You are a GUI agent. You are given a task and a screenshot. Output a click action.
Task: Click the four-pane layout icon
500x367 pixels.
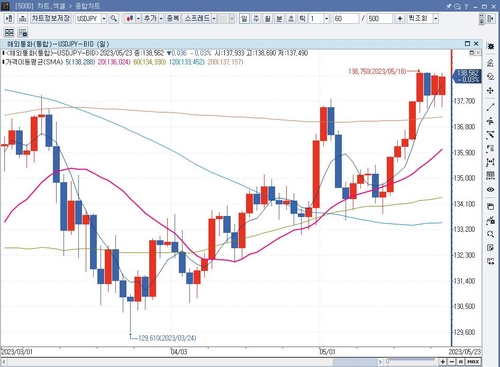[x=9, y=32]
